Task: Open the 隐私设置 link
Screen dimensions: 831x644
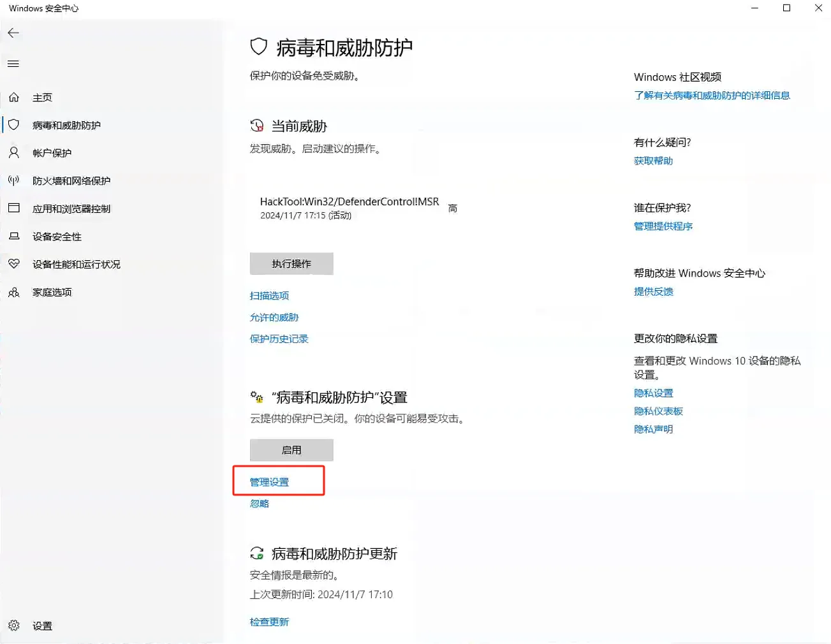Action: [x=654, y=393]
